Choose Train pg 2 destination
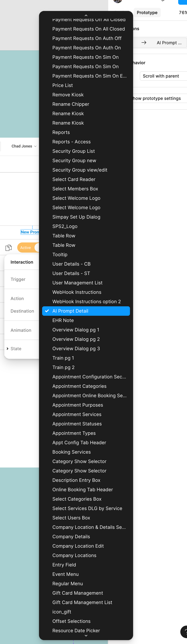This screenshot has height=644, width=187. coord(86,367)
